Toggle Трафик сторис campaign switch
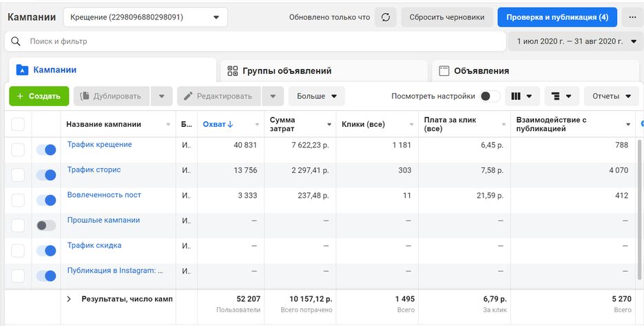Screen dimensions: 644x326 (46, 175)
